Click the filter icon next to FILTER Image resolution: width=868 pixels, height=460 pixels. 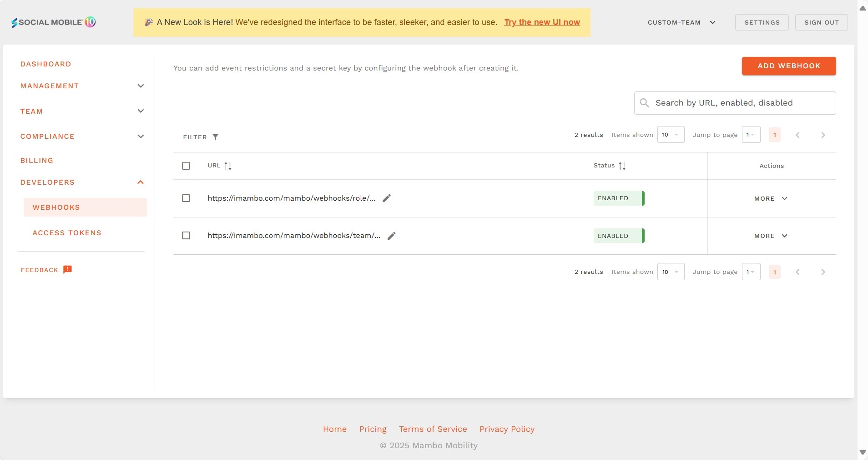216,136
